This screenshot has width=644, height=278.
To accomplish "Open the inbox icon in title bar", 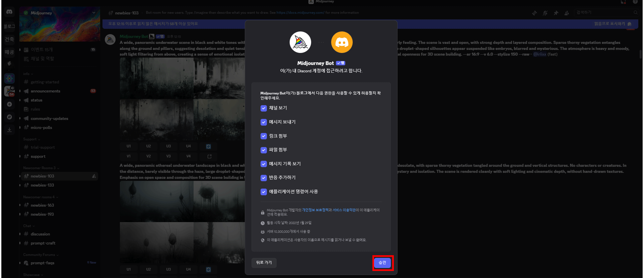I will point(623,2).
